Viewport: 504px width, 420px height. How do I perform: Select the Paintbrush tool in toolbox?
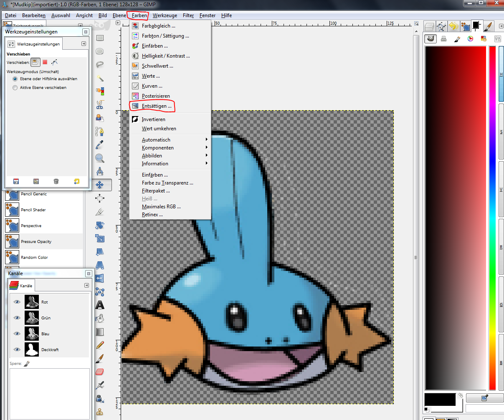point(100,359)
